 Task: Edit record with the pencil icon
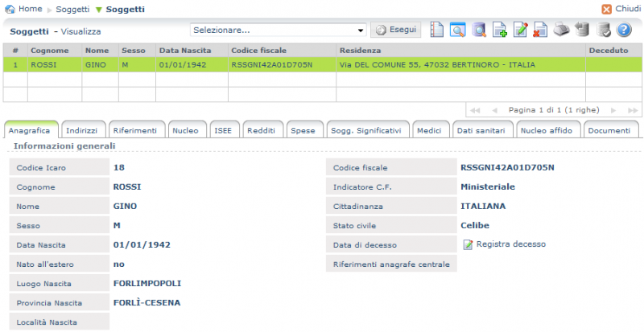point(520,30)
